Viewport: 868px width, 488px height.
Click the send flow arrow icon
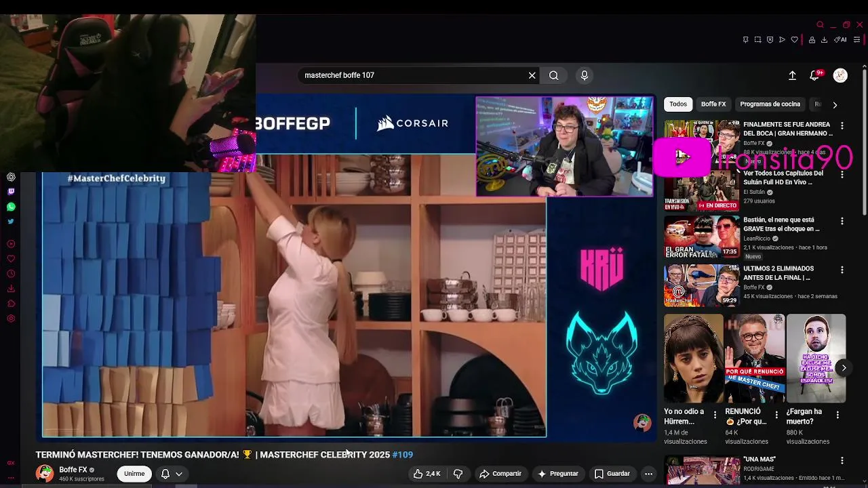point(782,40)
